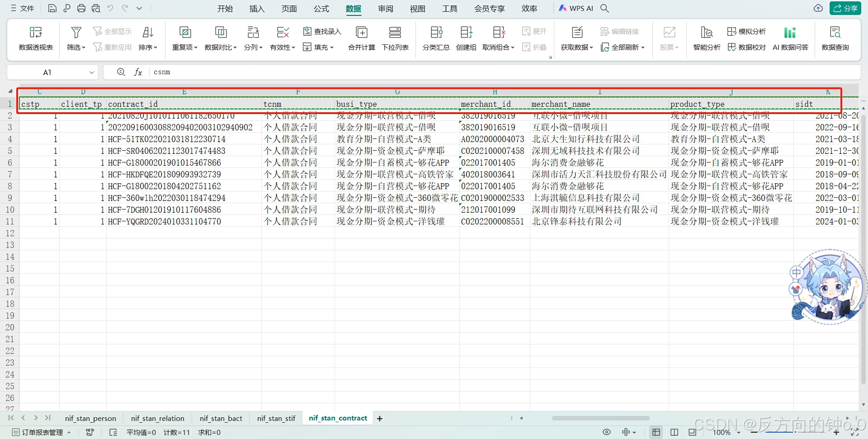Open the nif_stan_stif sheet tab
Viewport: 868px width, 439px height.
click(276, 419)
